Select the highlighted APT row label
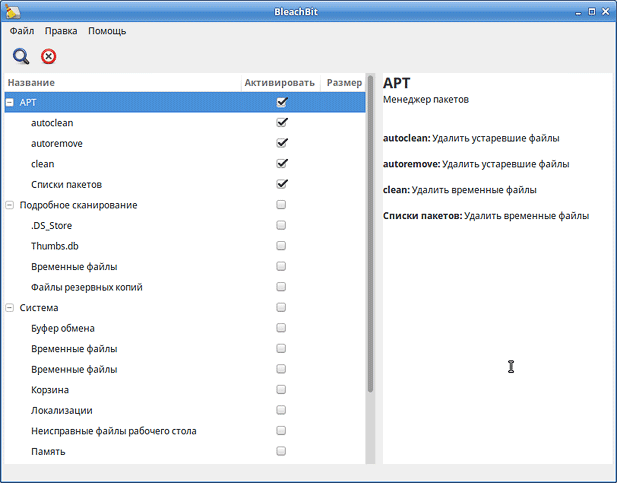617x483 pixels. click(28, 102)
